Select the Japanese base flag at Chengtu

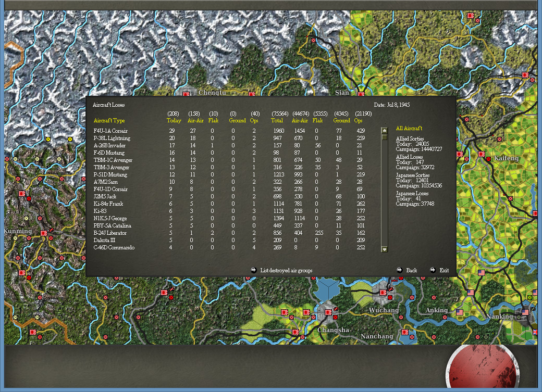186,94
